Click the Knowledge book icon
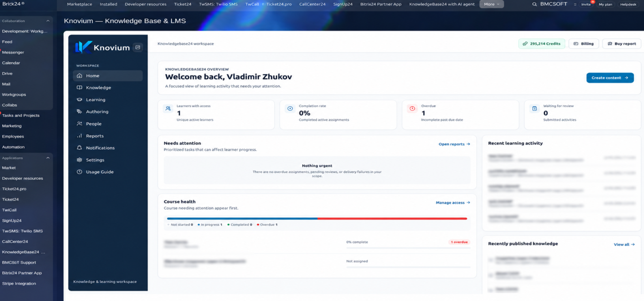The image size is (644, 301). click(x=79, y=87)
